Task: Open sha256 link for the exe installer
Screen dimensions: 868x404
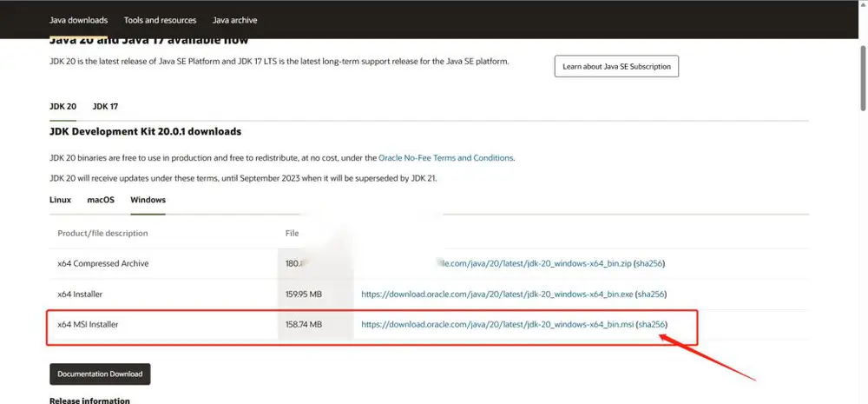Action: 650,295
